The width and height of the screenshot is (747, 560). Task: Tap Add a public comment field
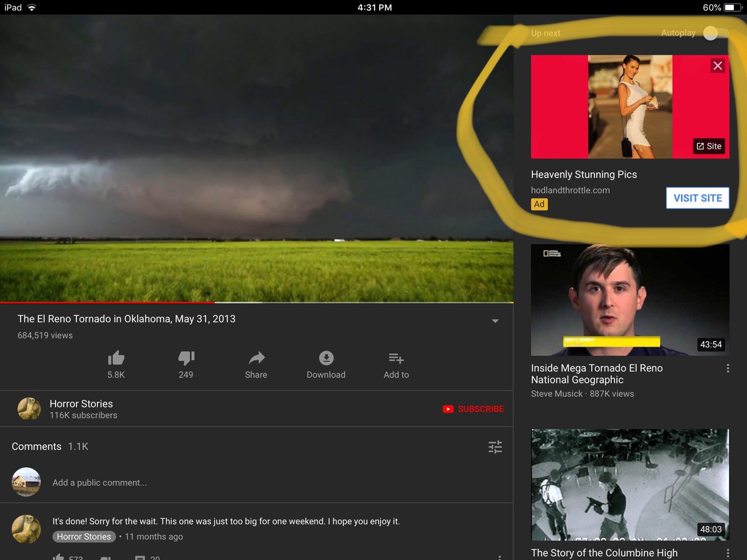point(100,482)
